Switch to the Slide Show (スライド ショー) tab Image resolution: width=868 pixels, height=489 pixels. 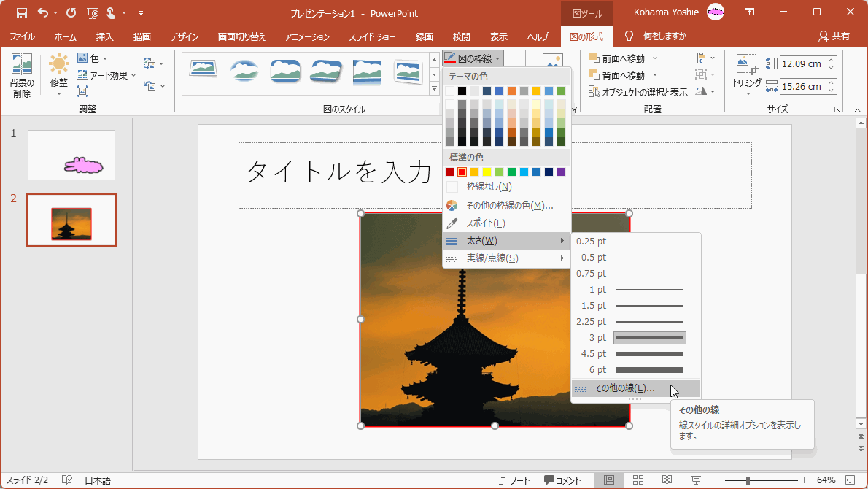coord(372,36)
